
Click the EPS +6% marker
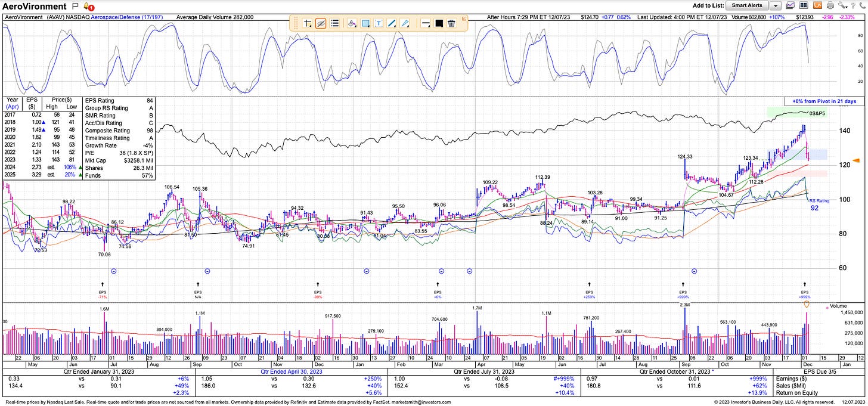pyautogui.click(x=439, y=292)
